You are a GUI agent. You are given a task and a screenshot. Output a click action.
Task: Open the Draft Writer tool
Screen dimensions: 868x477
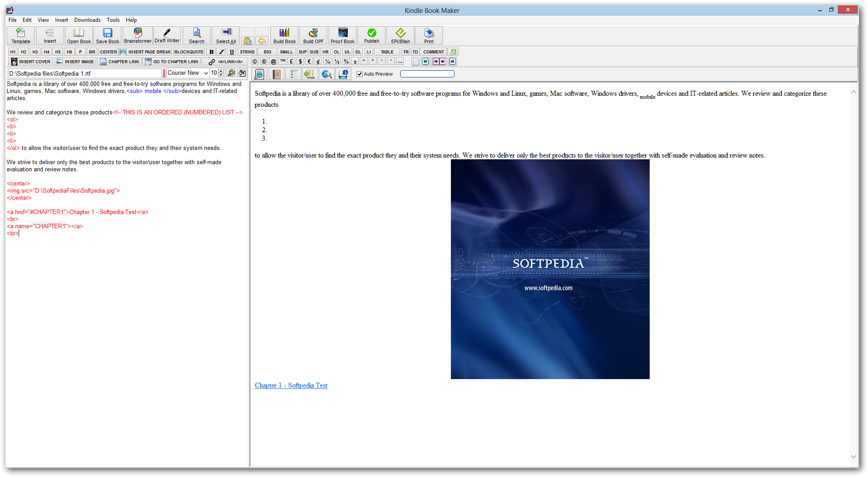click(x=167, y=36)
